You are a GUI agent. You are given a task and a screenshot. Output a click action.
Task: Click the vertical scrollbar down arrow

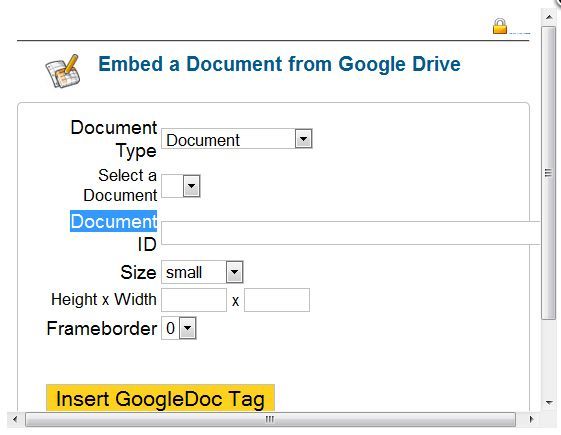[x=549, y=403]
